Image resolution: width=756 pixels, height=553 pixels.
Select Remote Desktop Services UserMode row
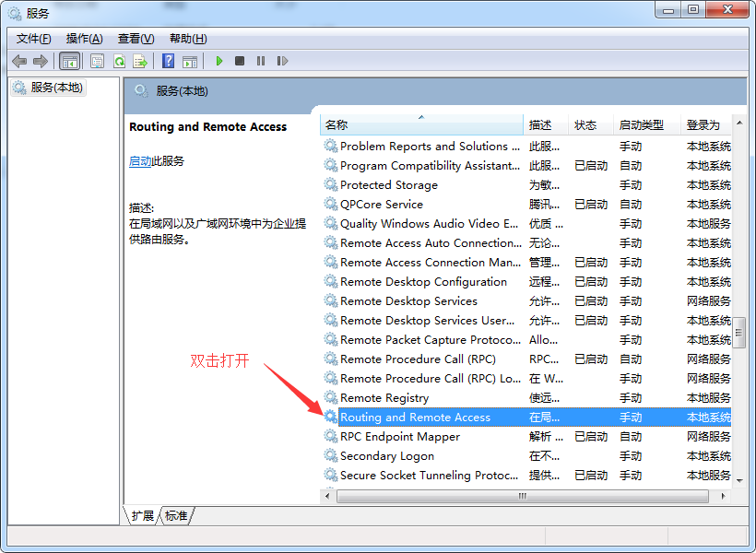[526, 320]
